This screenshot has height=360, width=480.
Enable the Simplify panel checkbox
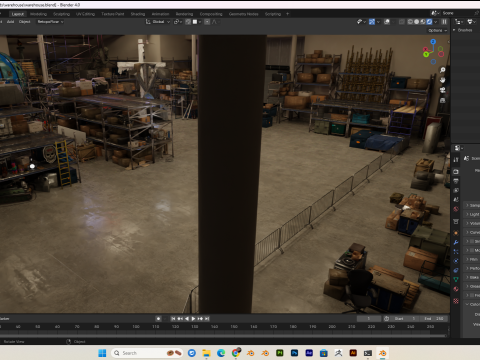472,241
